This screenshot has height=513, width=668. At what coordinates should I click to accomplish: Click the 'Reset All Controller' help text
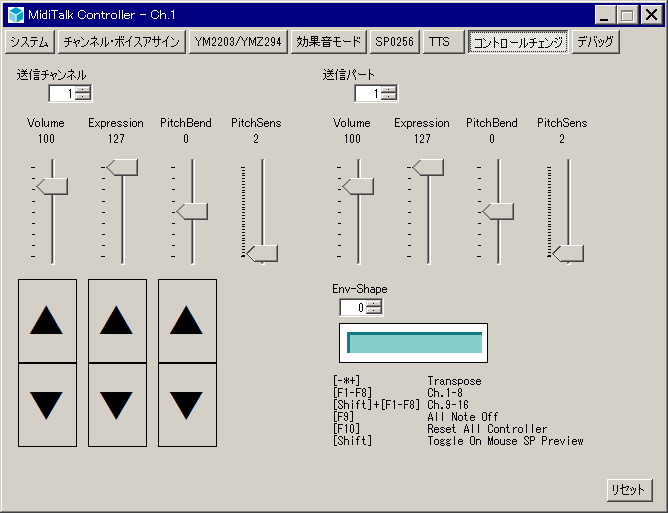coord(487,429)
